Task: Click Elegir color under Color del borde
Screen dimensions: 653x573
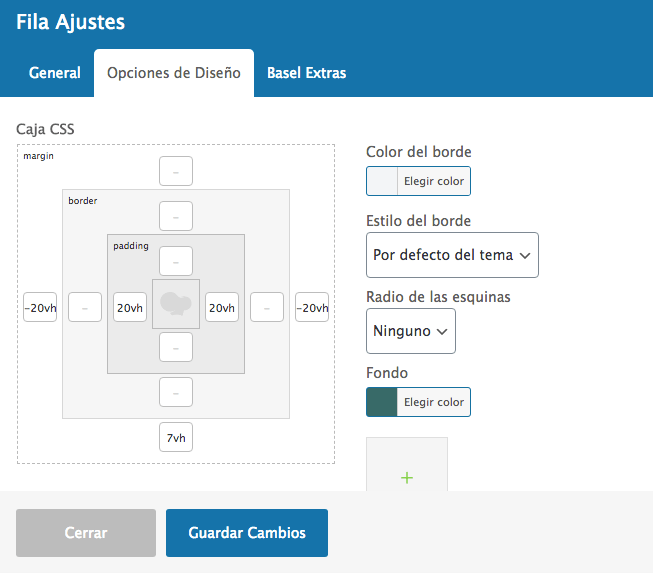Action: tap(434, 181)
